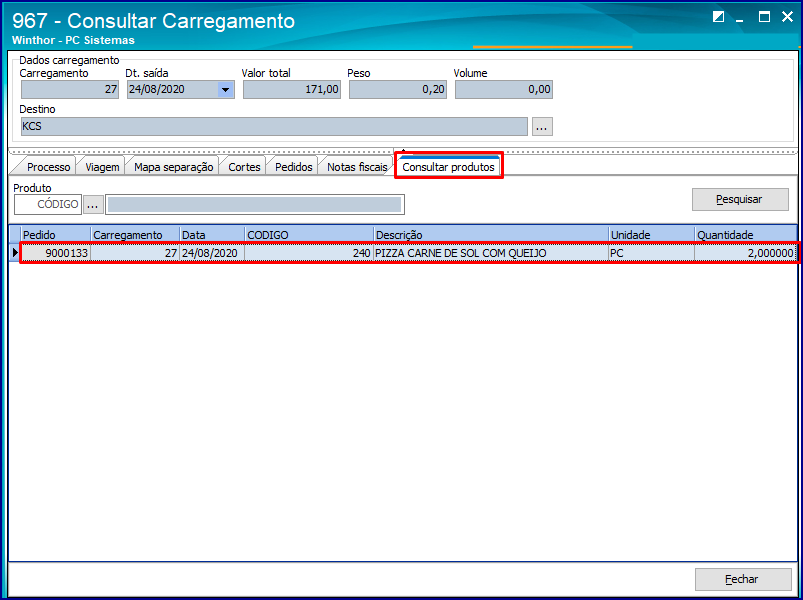Click the Valor total field
803x600 pixels.
click(292, 90)
